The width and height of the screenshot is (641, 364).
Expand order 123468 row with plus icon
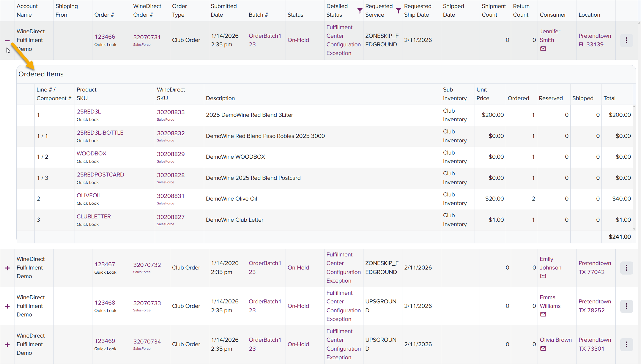pyautogui.click(x=7, y=306)
